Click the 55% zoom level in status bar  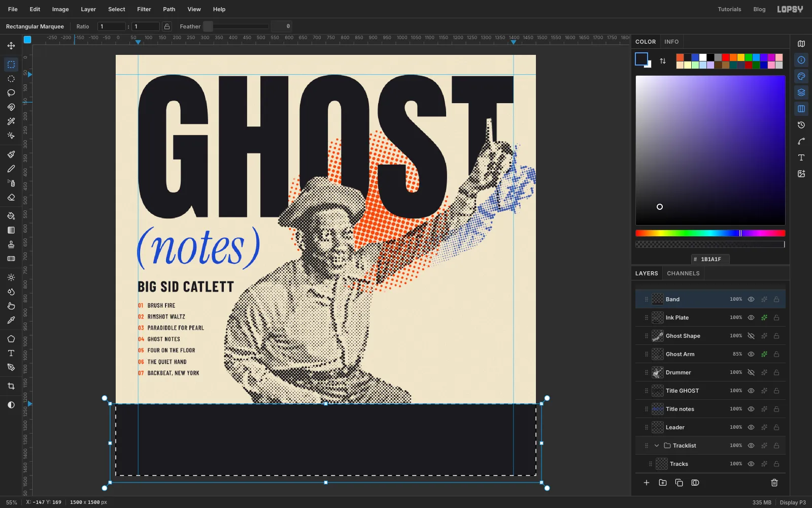click(12, 502)
